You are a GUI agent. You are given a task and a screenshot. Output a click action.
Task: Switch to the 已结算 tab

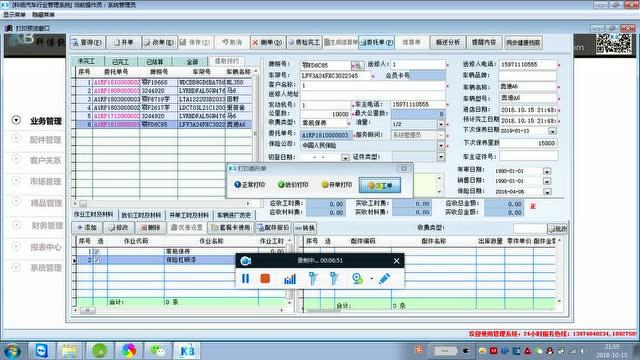pyautogui.click(x=155, y=62)
